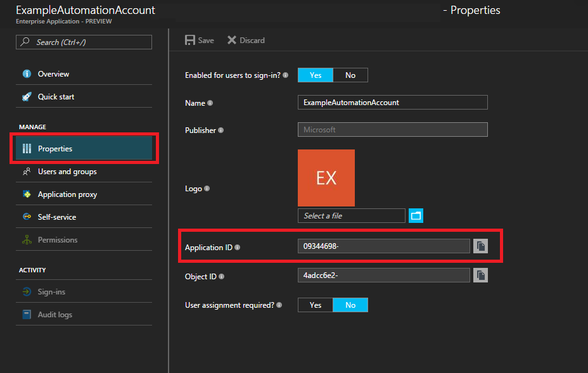
Task: Open Application proxy settings
Action: tap(84, 194)
